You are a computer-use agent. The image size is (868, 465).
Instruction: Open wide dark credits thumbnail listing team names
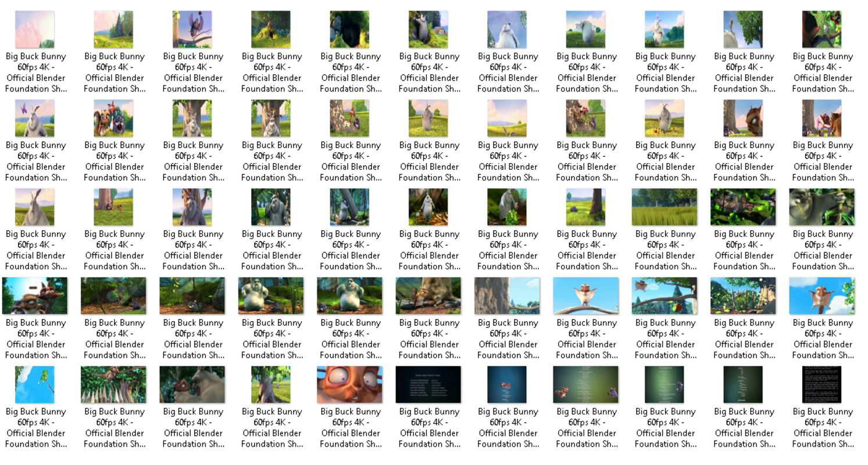pyautogui.click(x=428, y=385)
